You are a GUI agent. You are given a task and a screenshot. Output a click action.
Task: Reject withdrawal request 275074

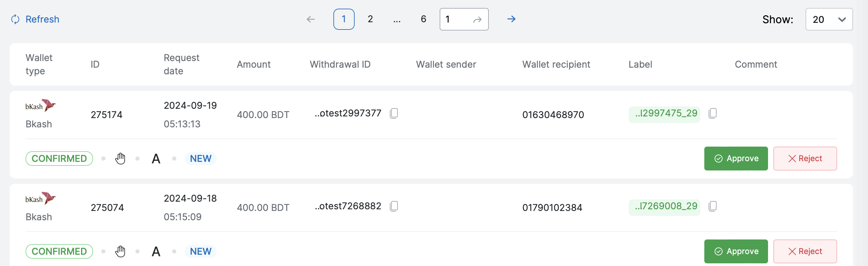click(805, 251)
